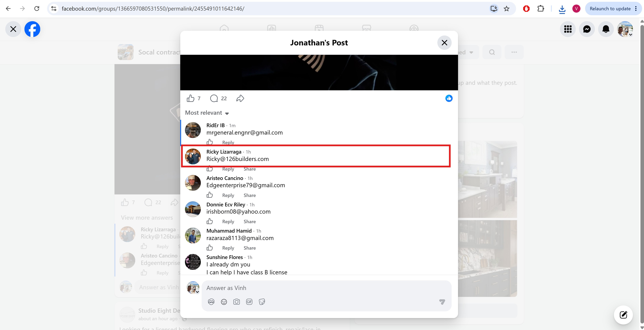The image size is (644, 330).
Task: Close the Jonathan's Post dialog
Action: tap(444, 43)
